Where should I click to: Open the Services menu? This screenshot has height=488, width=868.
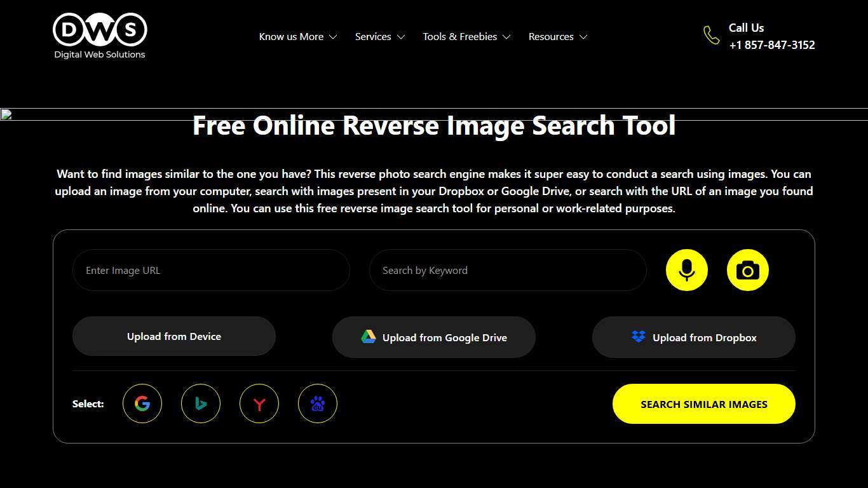click(x=379, y=36)
